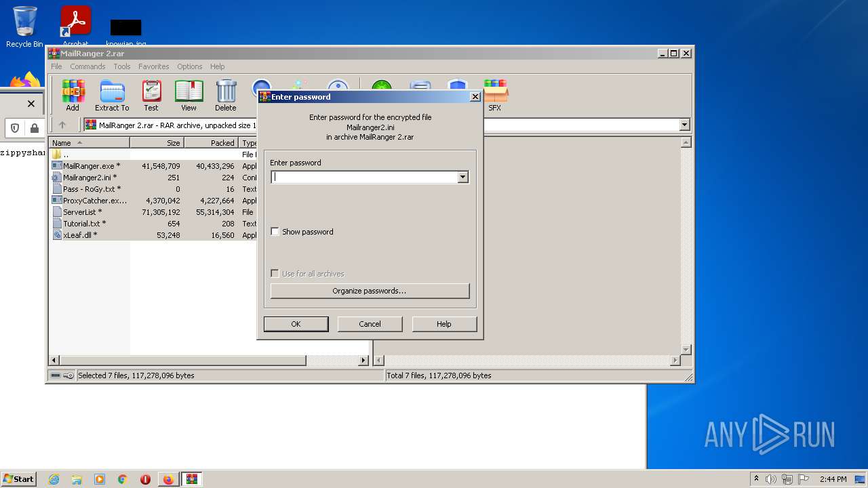Click the SFX toolbar icon
The image size is (868, 488).
495,95
